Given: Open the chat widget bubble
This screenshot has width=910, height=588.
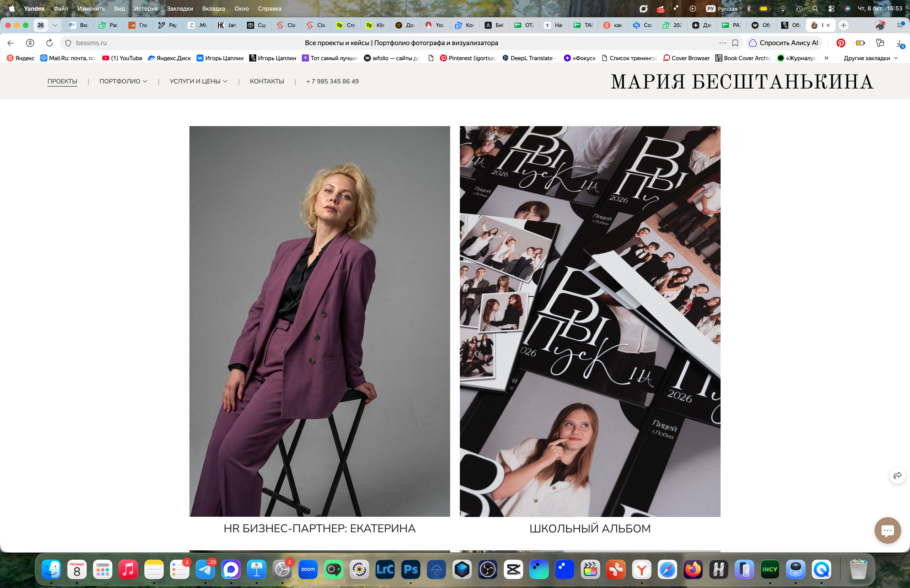Looking at the screenshot, I should pos(888,530).
